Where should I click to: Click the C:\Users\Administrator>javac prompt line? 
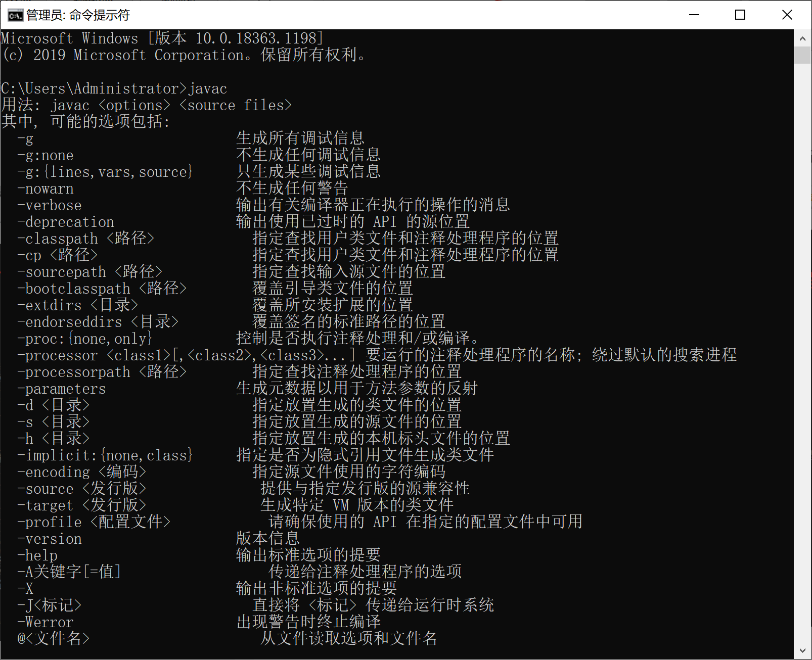114,88
